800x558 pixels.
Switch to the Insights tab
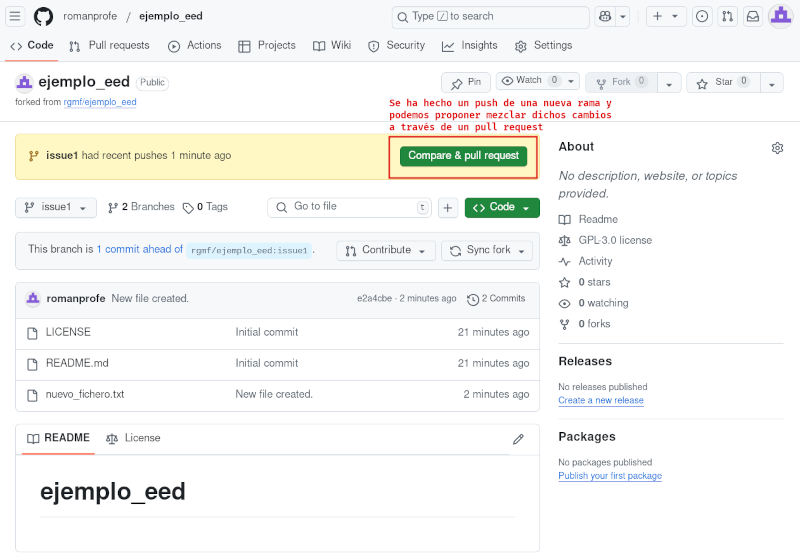click(x=469, y=45)
